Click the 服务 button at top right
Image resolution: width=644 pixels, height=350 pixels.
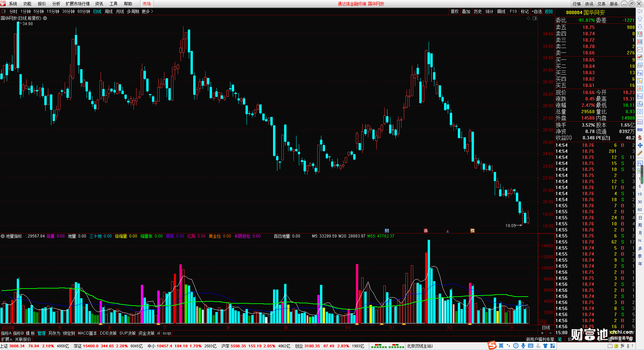coord(614,4)
